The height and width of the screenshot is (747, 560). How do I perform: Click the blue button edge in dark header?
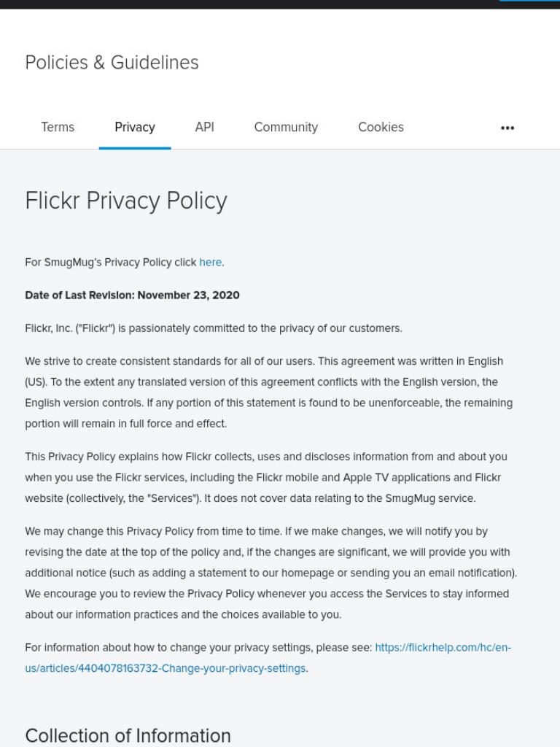pyautogui.click(x=529, y=1)
